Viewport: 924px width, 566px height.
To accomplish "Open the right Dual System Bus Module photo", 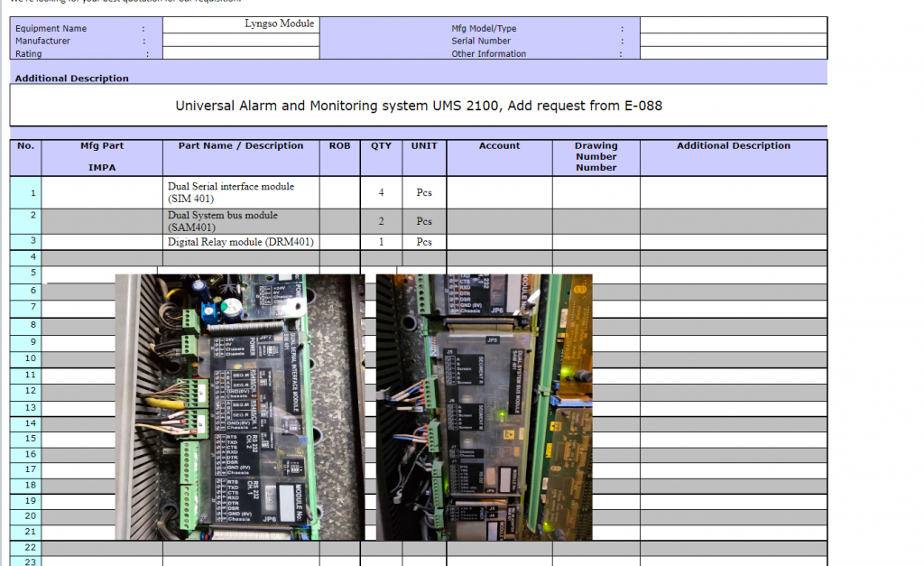I will click(485, 406).
